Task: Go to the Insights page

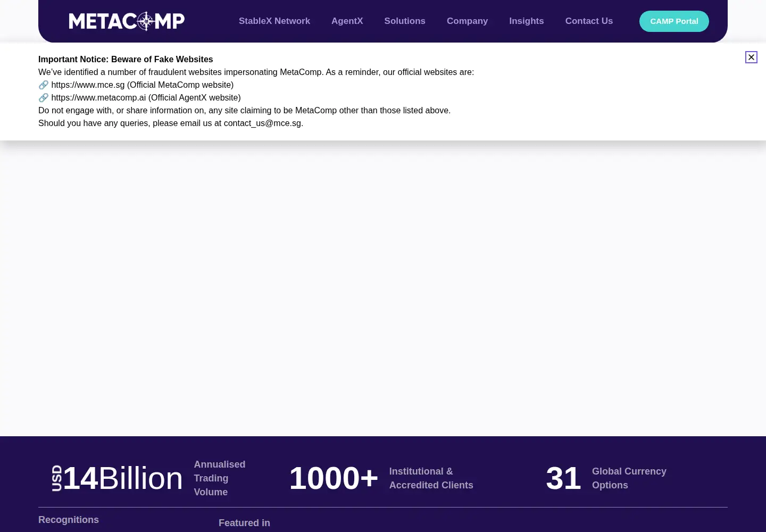Action: pos(527,21)
